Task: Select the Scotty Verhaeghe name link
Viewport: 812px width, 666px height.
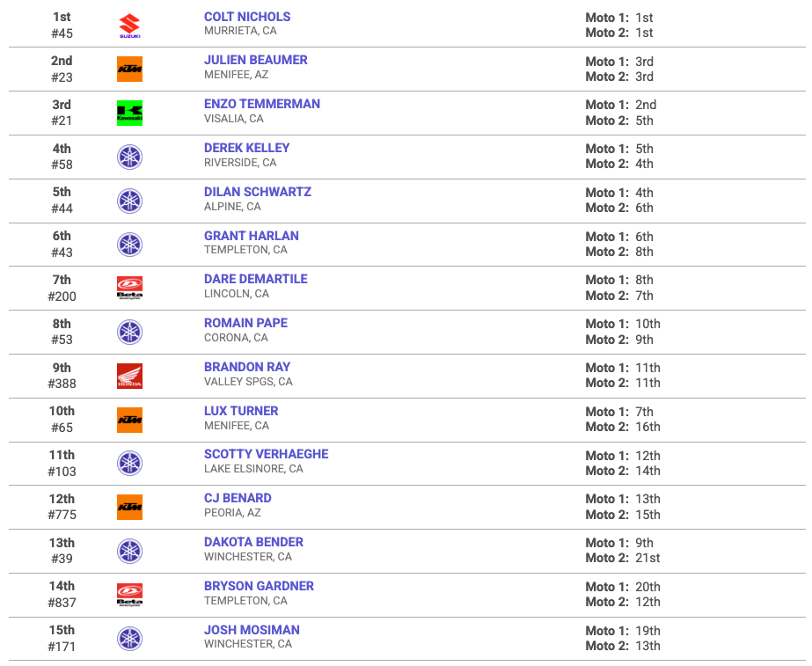Action: 267,454
